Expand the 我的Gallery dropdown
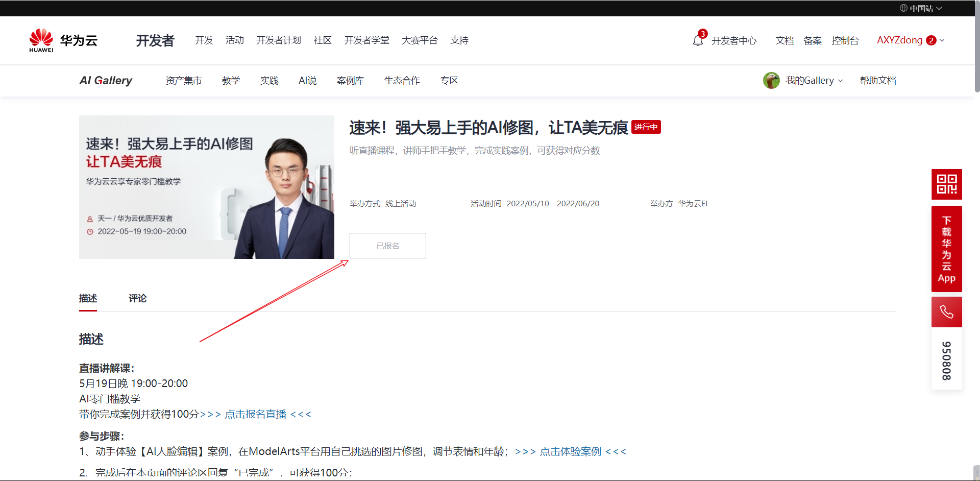This screenshot has height=481, width=980. pos(814,81)
